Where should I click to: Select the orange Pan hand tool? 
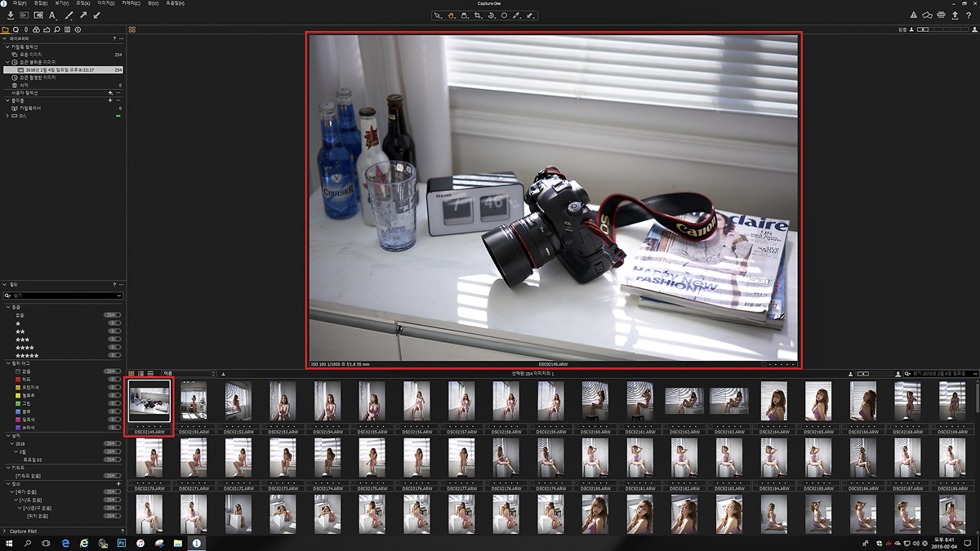[x=451, y=15]
